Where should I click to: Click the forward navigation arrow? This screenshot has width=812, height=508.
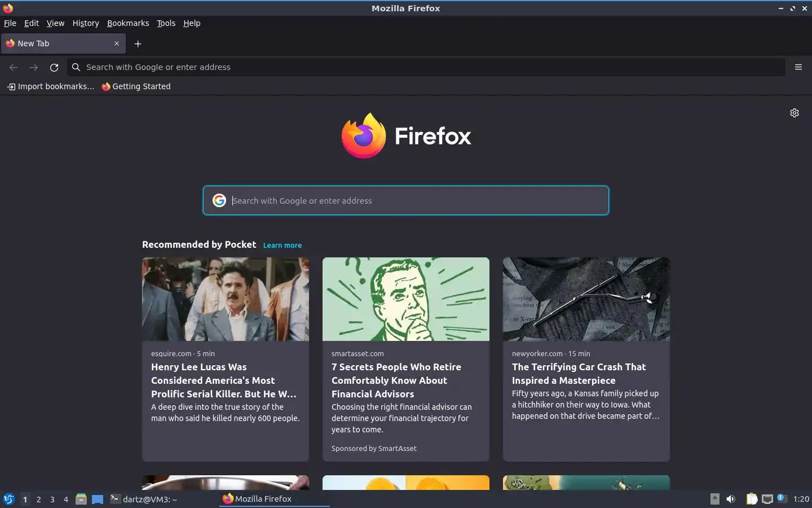pos(34,67)
